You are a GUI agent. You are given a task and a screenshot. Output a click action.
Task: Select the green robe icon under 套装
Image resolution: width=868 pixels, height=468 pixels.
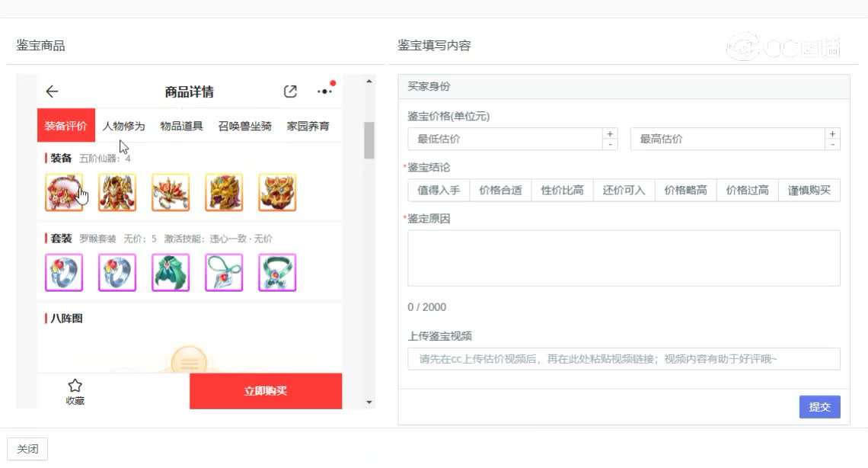tap(171, 273)
